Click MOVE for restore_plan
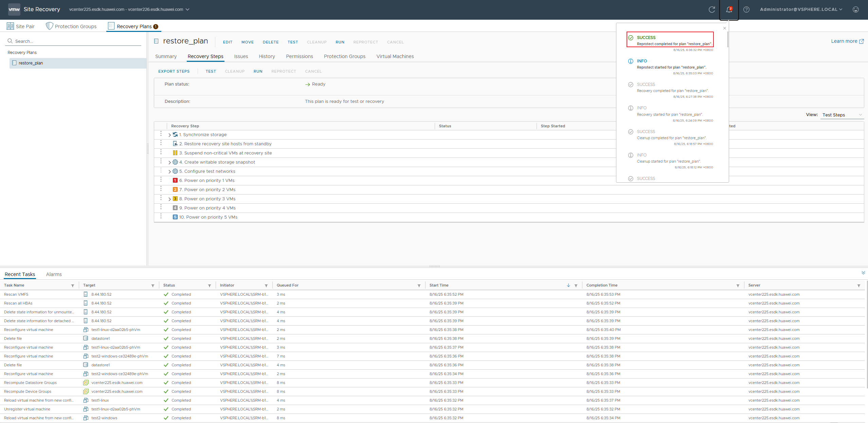868x423 pixels. coord(248,42)
